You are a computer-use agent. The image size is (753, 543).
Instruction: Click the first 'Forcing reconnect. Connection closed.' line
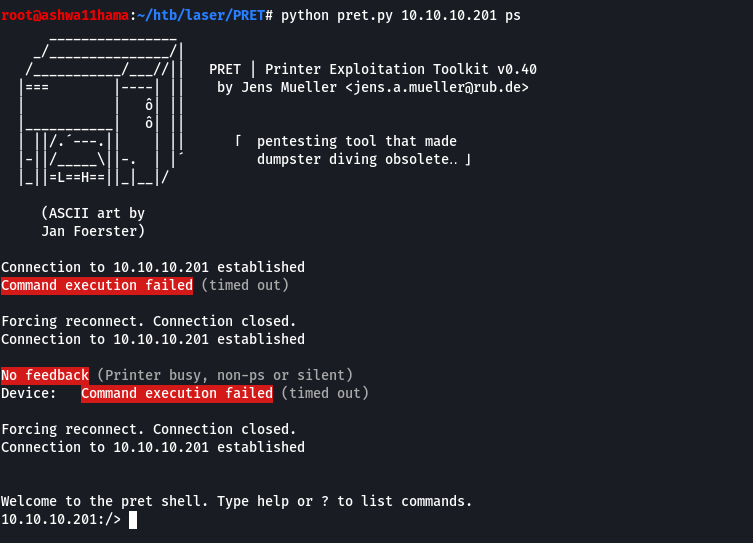(149, 321)
